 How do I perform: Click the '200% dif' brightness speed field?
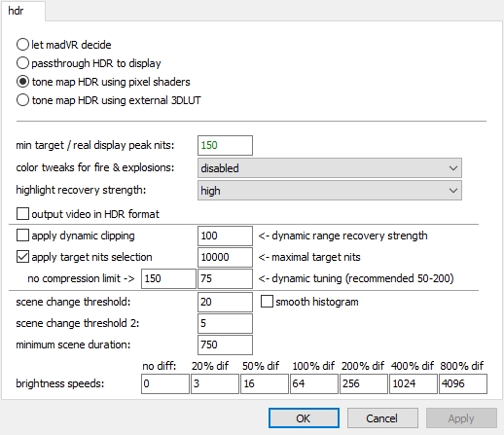pyautogui.click(x=364, y=383)
